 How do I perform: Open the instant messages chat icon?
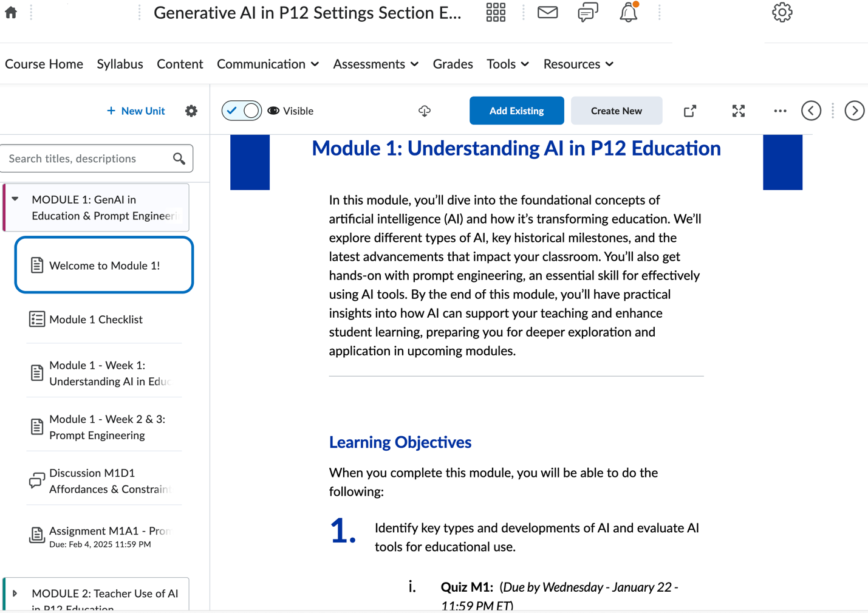point(587,12)
